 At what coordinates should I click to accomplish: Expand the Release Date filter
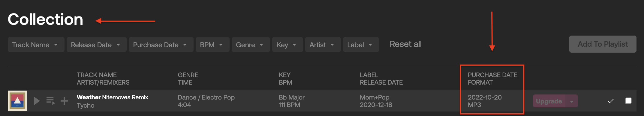(96, 45)
